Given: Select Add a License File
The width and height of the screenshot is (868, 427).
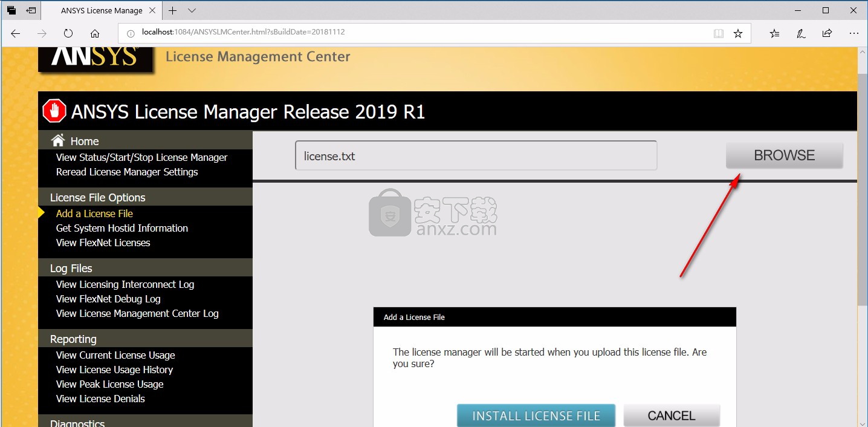Looking at the screenshot, I should pos(94,213).
